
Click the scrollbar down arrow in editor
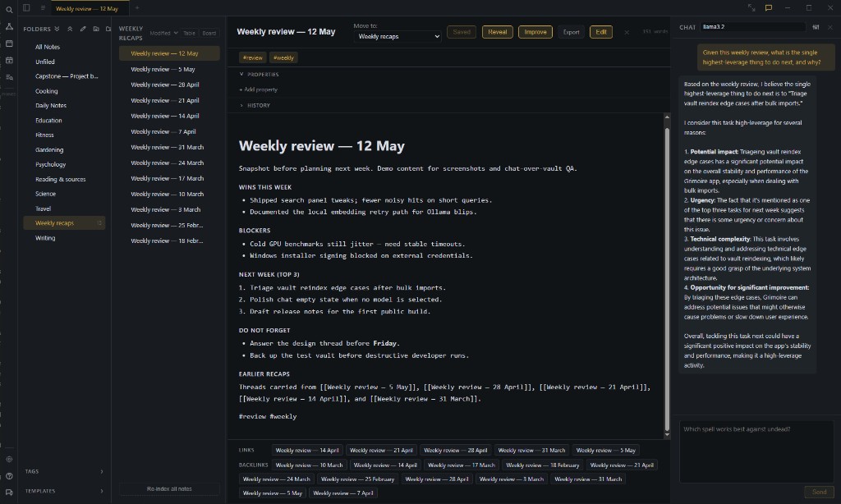tap(667, 435)
